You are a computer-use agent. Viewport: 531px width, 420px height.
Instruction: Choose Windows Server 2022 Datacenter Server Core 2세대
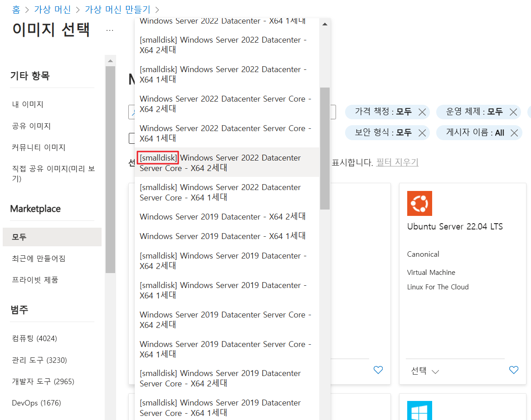pyautogui.click(x=227, y=104)
